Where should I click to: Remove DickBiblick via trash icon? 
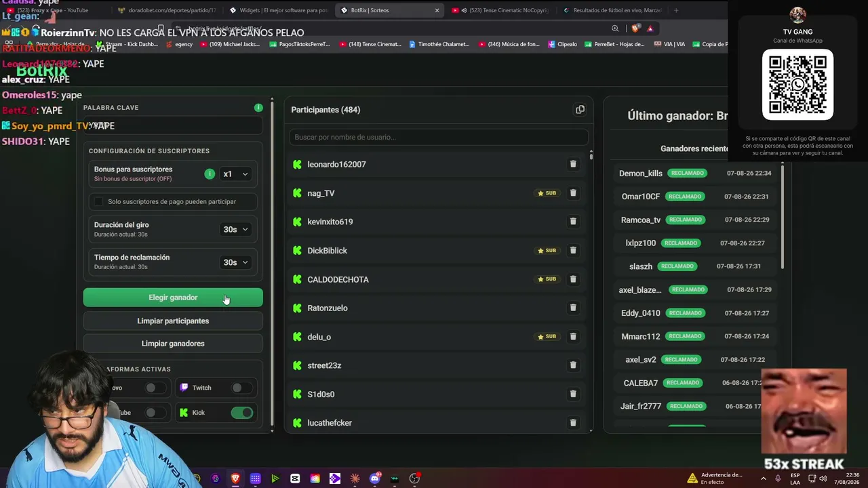click(x=573, y=251)
